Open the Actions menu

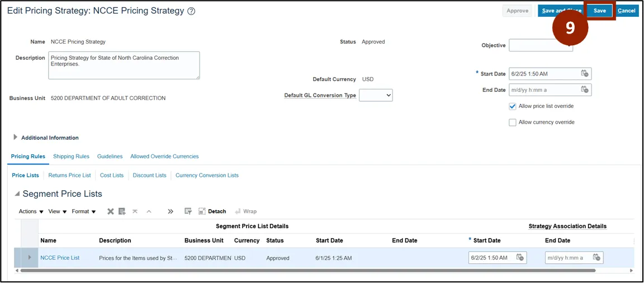[31, 211]
